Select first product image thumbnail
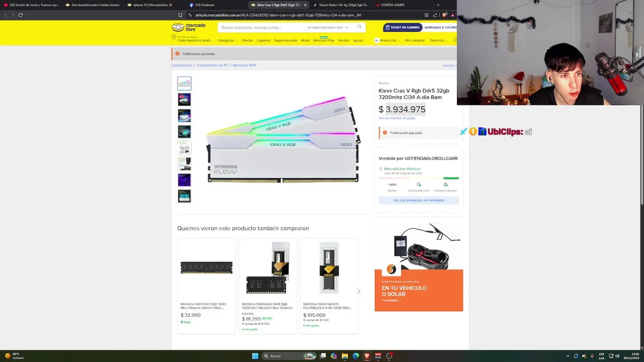The width and height of the screenshot is (644, 362). (x=184, y=83)
